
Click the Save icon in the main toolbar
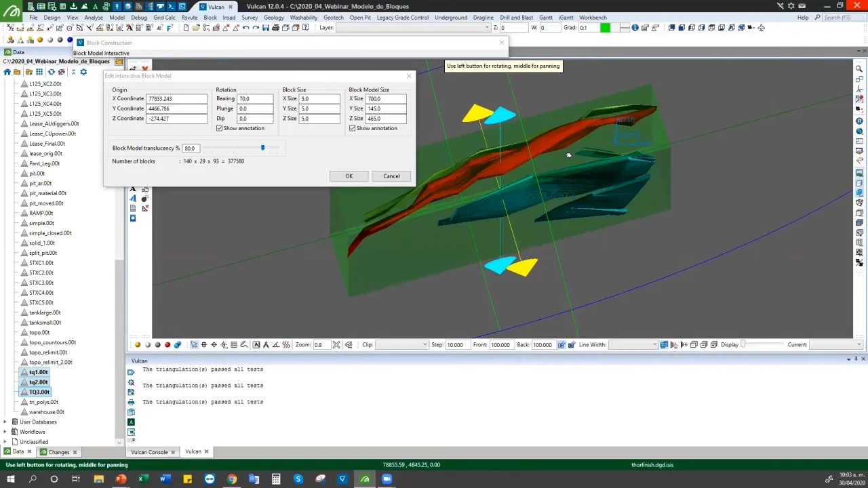point(265,28)
